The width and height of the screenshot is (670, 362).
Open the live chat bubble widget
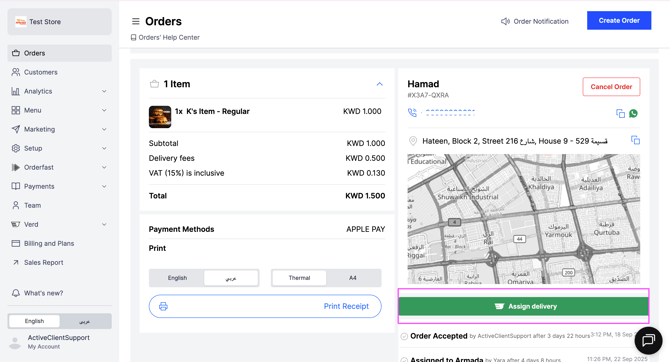648,340
